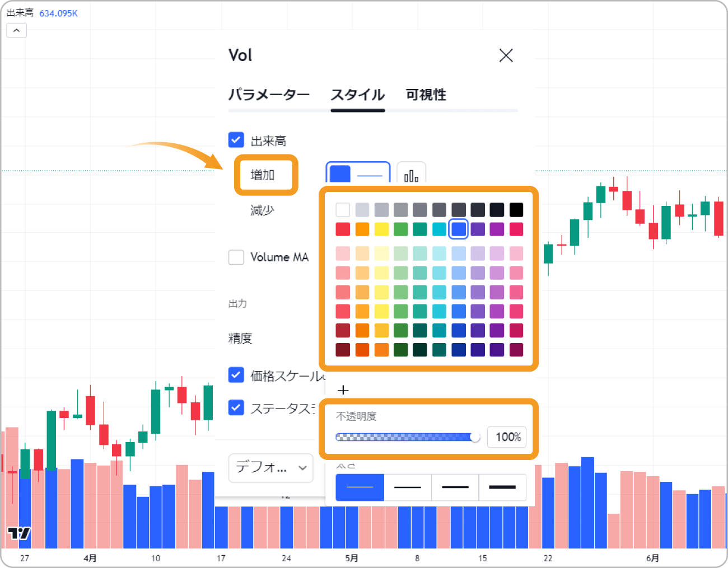The image size is (728, 568).
Task: Choose the bright pink swatch at row end
Action: (x=516, y=229)
